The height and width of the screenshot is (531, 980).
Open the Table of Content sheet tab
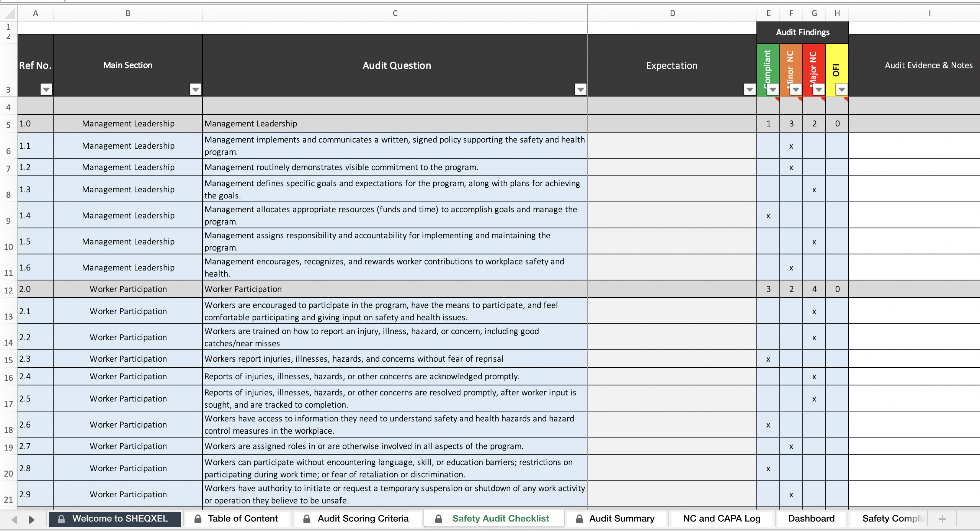(237, 519)
